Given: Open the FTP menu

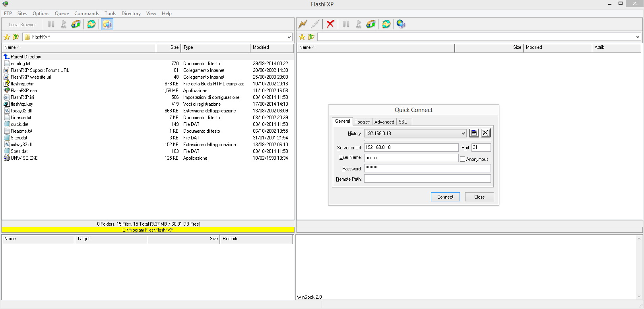Looking at the screenshot, I should [x=8, y=14].
